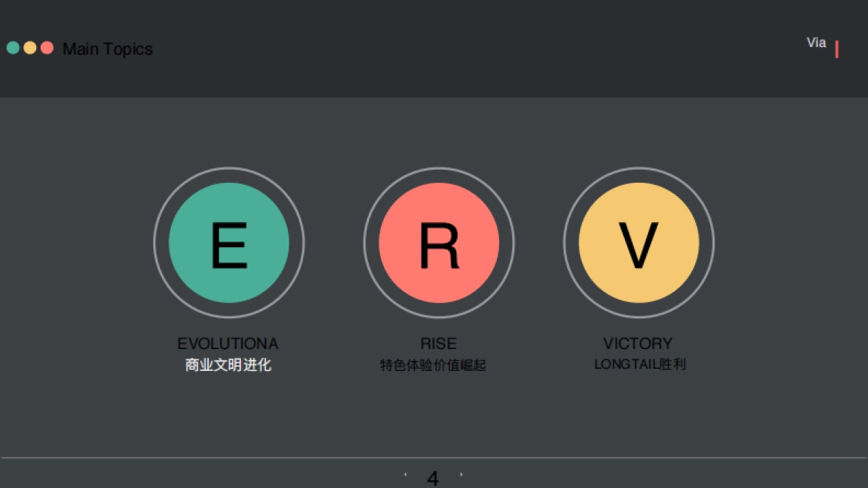
Task: Click the Via label in the header
Action: tap(816, 43)
